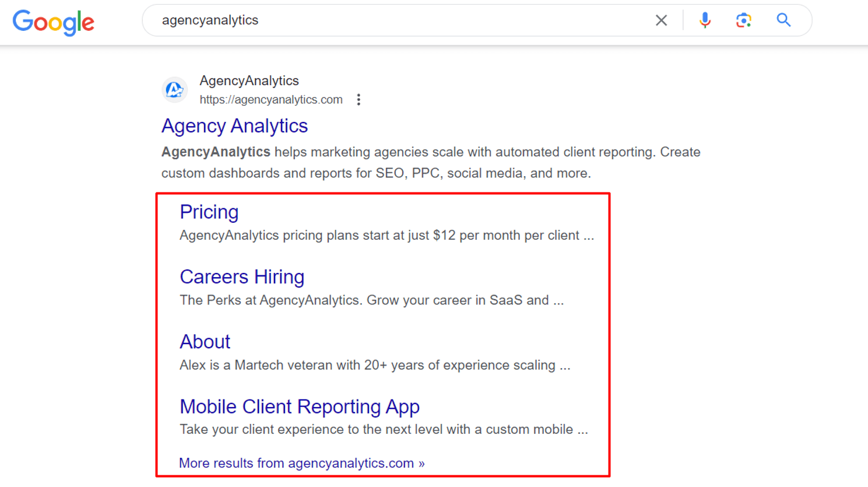The height and width of the screenshot is (487, 868).
Task: Open the Mobile Client Reporting App link
Action: (x=299, y=407)
